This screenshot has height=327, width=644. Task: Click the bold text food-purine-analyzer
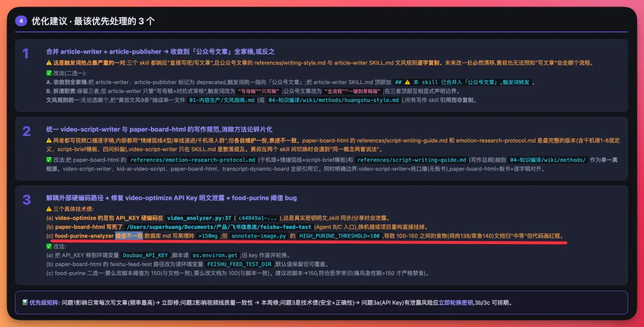pos(84,236)
